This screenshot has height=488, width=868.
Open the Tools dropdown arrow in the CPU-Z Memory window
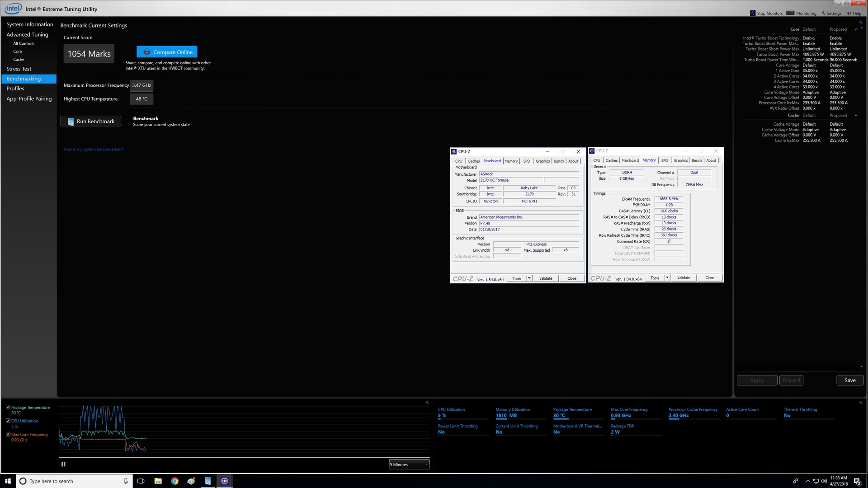coord(667,278)
